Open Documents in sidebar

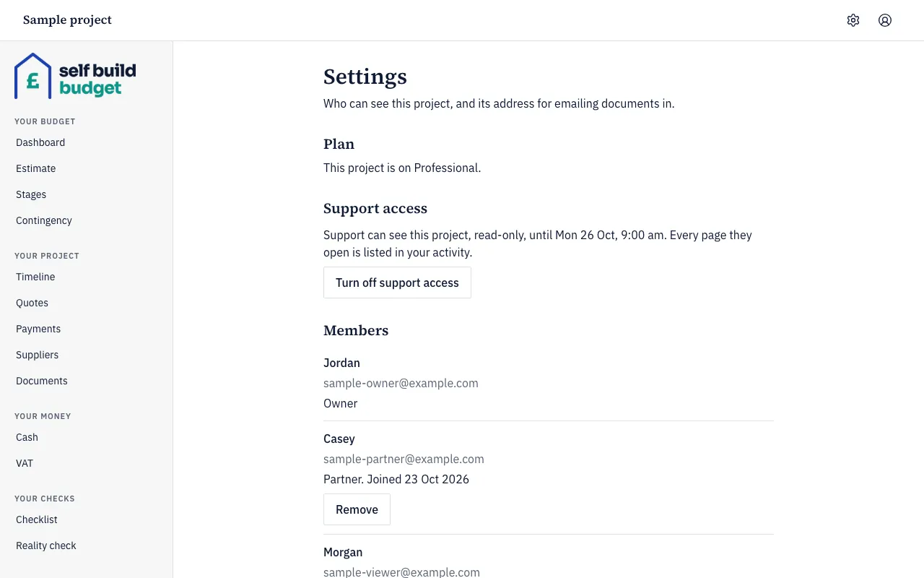point(42,381)
